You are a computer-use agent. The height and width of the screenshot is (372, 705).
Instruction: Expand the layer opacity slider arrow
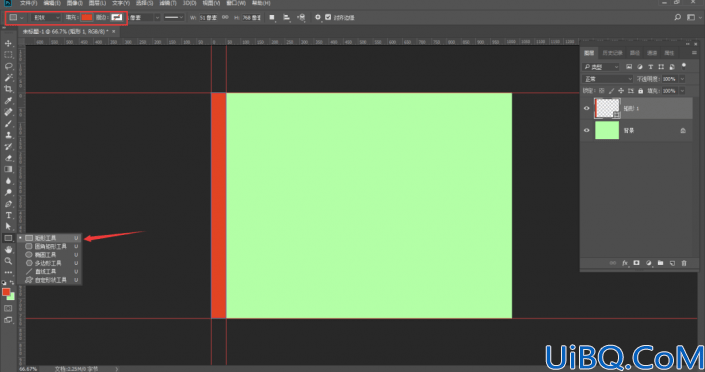point(682,79)
